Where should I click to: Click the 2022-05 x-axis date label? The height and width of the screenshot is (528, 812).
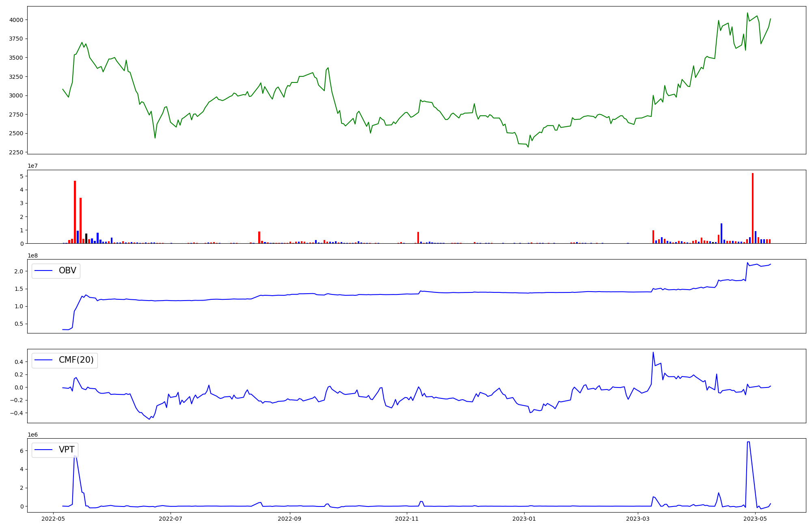click(x=53, y=519)
